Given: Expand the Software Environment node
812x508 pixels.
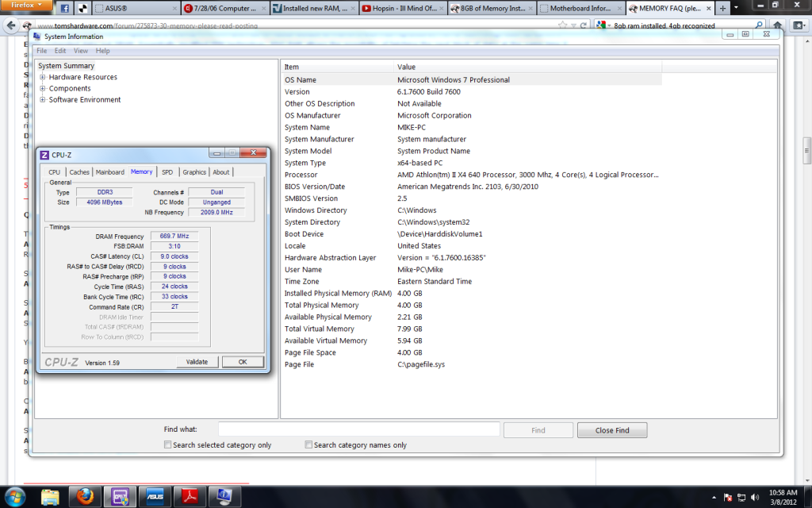Looking at the screenshot, I should pos(43,100).
